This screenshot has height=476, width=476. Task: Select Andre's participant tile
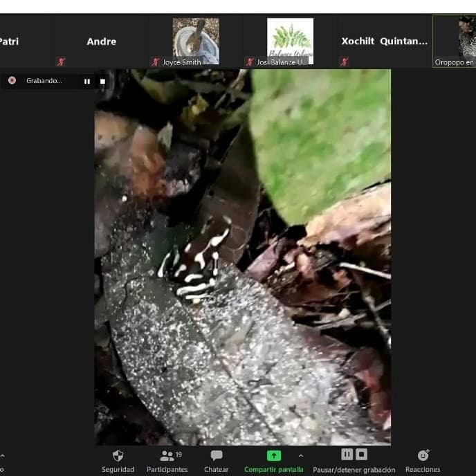point(101,42)
